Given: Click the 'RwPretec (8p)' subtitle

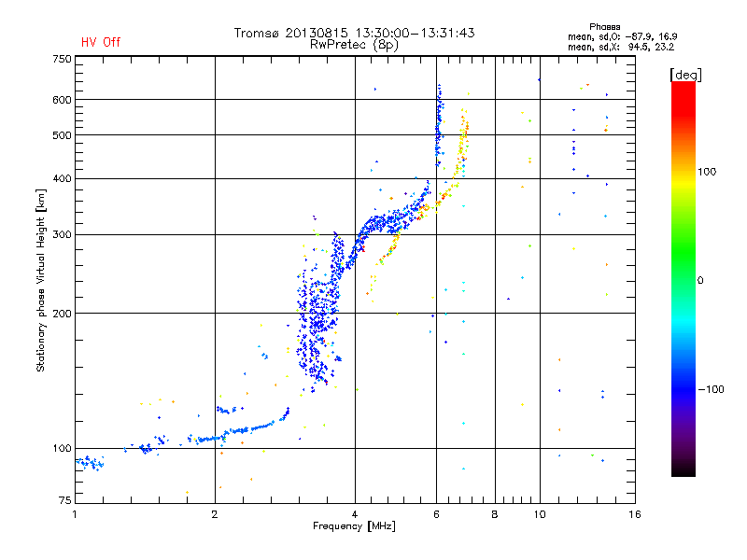Looking at the screenshot, I should [354, 45].
